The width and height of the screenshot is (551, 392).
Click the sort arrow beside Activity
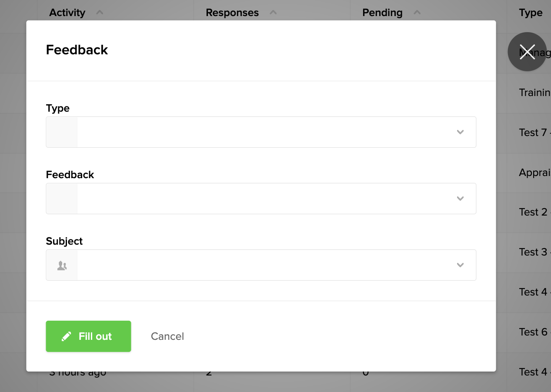100,13
